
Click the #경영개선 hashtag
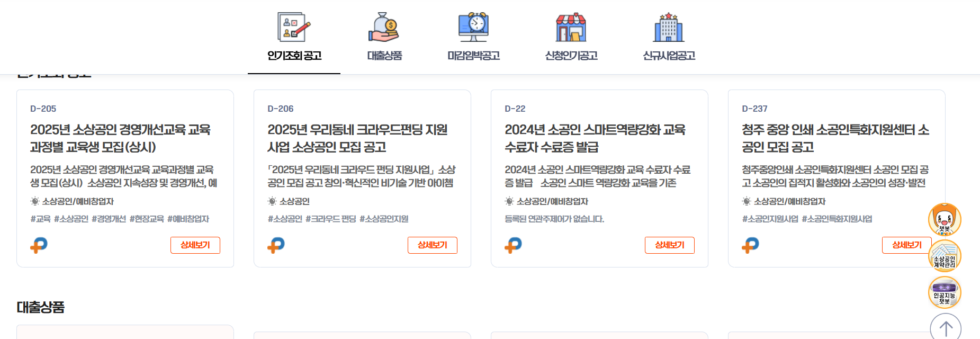[x=109, y=219]
